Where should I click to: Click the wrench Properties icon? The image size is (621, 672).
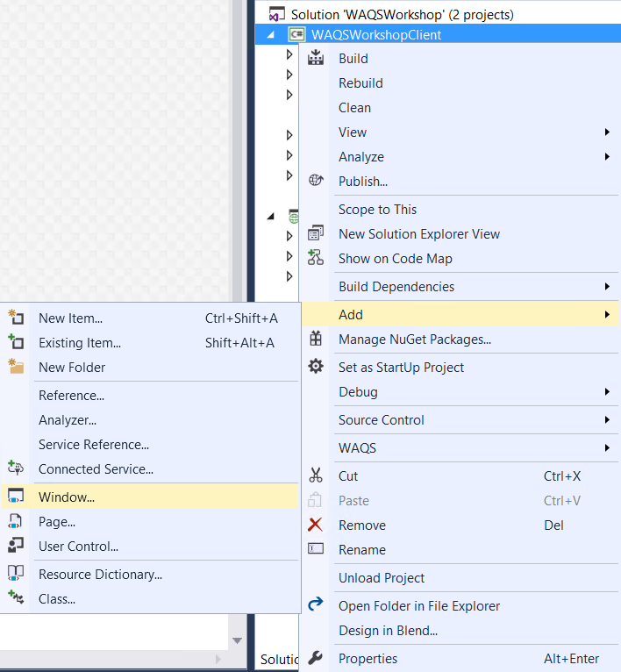click(316, 657)
